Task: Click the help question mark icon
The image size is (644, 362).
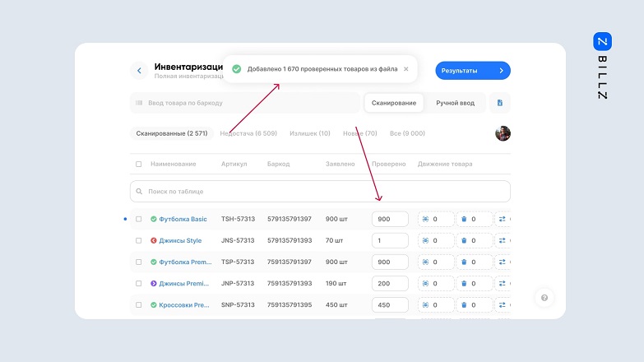Action: [543, 298]
